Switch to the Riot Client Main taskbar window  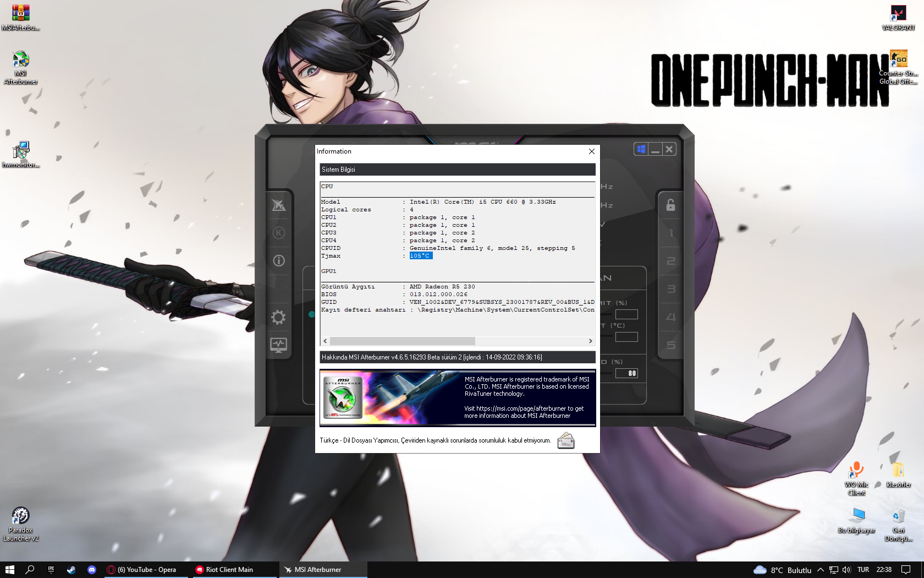(x=234, y=570)
